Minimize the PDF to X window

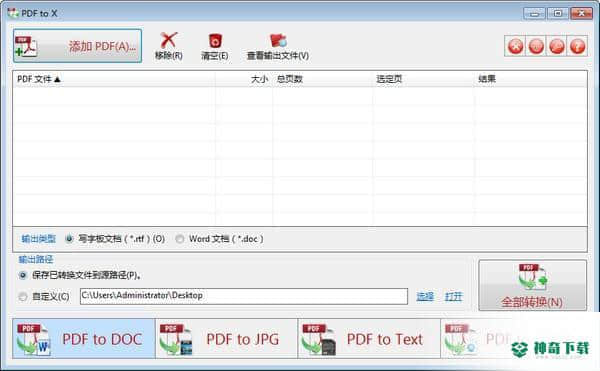click(535, 14)
